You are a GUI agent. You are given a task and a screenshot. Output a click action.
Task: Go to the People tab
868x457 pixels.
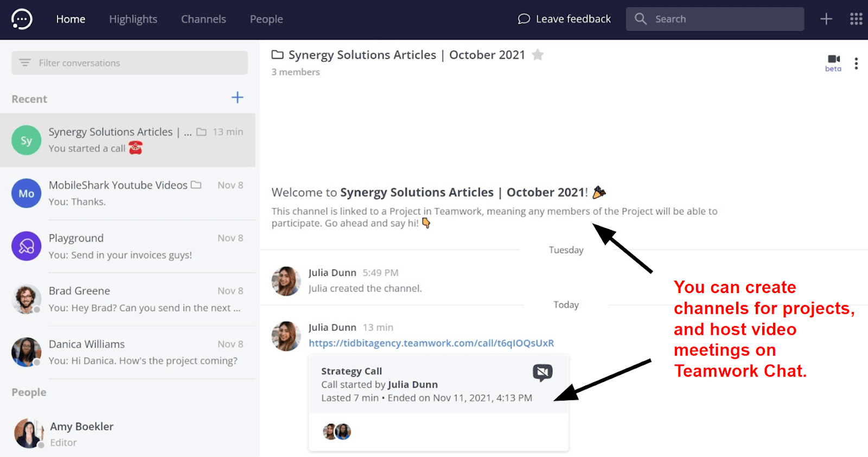(266, 19)
